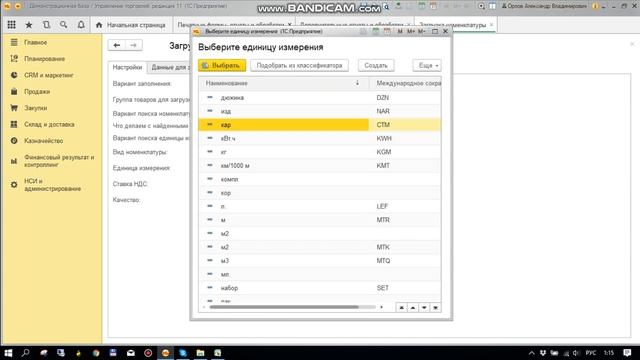Image resolution: width=640 pixels, height=360 pixels.
Task: Open Склад и доставка section
Action: tap(49, 124)
